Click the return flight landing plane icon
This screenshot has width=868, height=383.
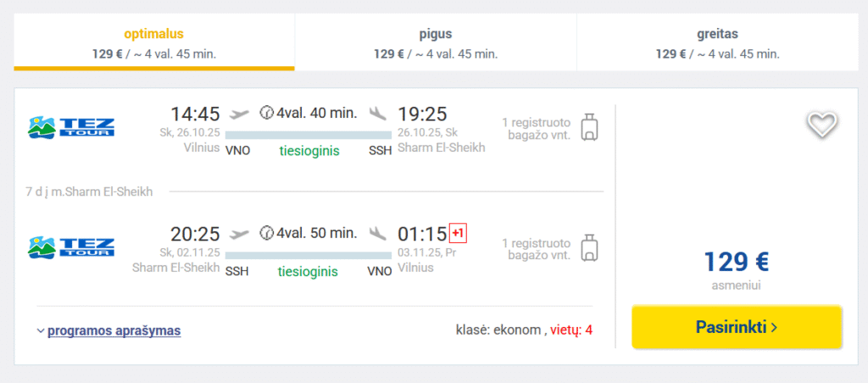click(x=378, y=232)
